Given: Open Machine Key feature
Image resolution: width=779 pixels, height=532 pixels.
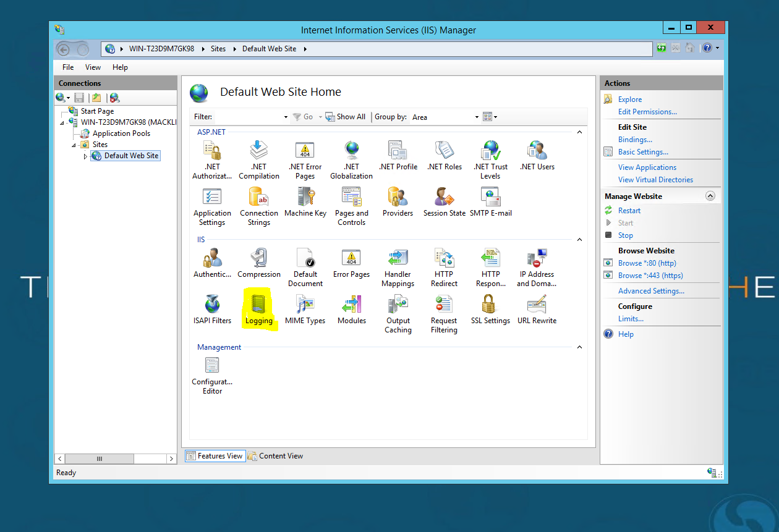Looking at the screenshot, I should pos(305,201).
